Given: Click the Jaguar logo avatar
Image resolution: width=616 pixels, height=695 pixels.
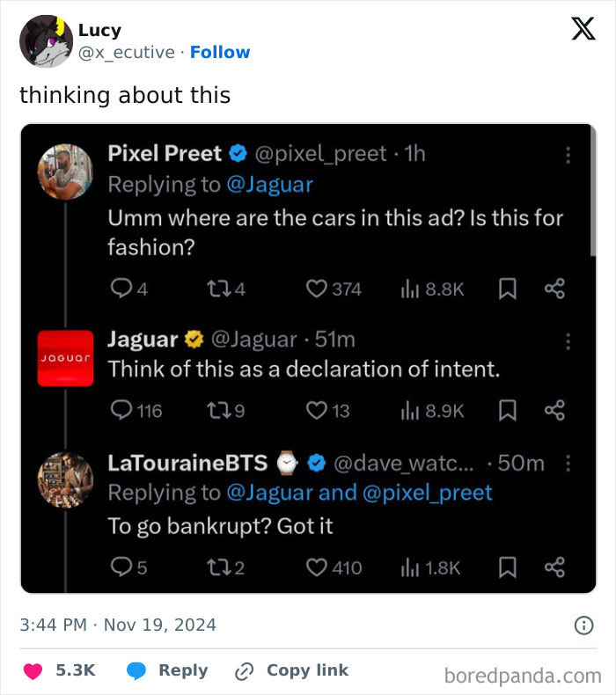Looking at the screenshot, I should point(65,358).
